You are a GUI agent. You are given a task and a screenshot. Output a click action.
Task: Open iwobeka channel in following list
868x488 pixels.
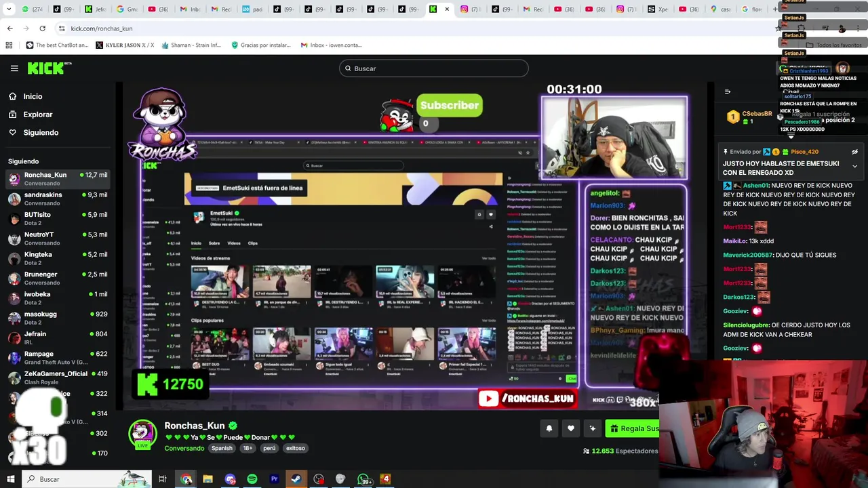pyautogui.click(x=58, y=298)
